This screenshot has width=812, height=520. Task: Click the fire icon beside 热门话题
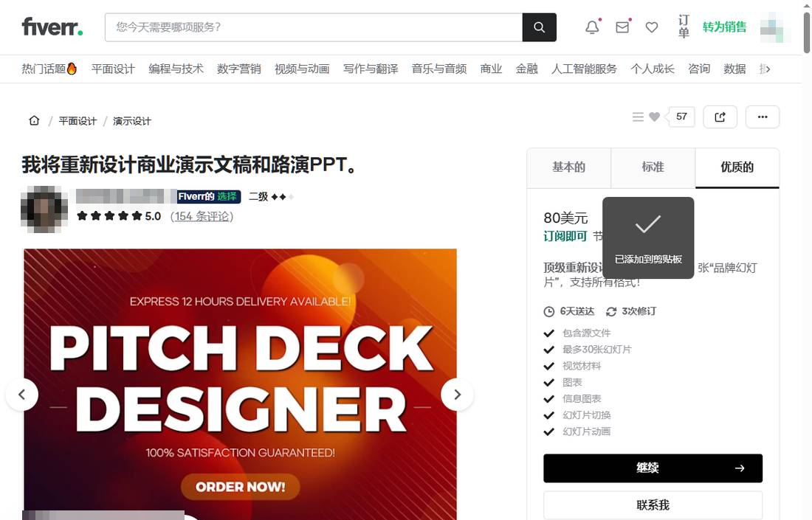[x=72, y=69]
